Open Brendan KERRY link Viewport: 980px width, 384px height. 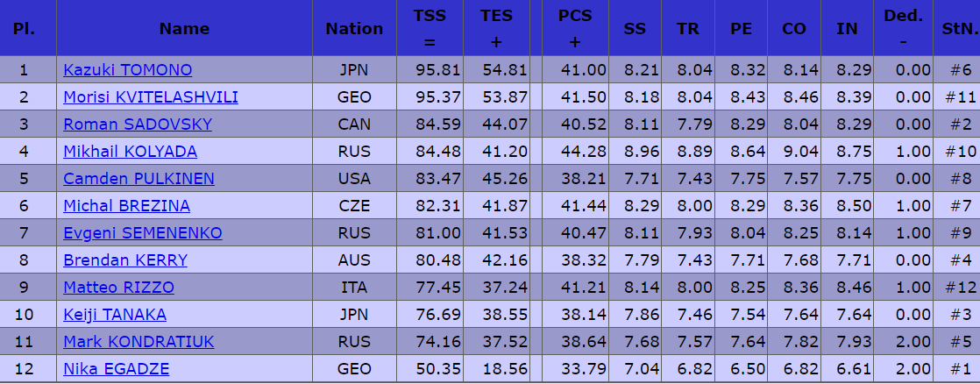point(124,260)
